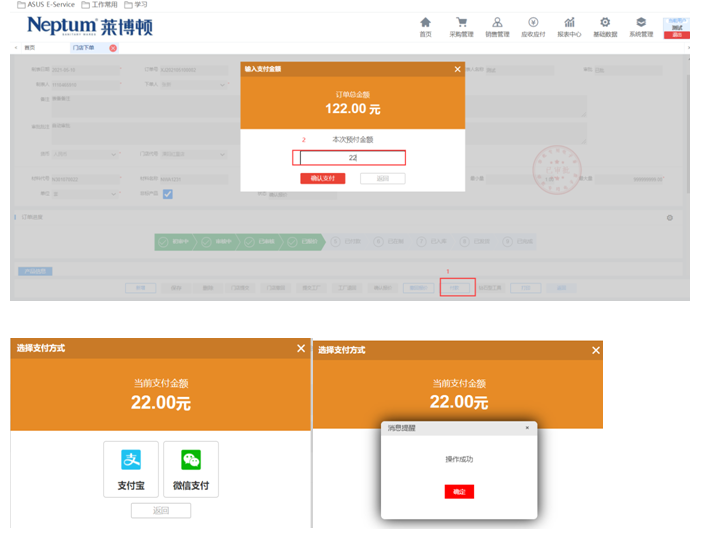The width and height of the screenshot is (702, 538).
Task: Click the blue 产品信息 section tab
Action: pyautogui.click(x=35, y=271)
